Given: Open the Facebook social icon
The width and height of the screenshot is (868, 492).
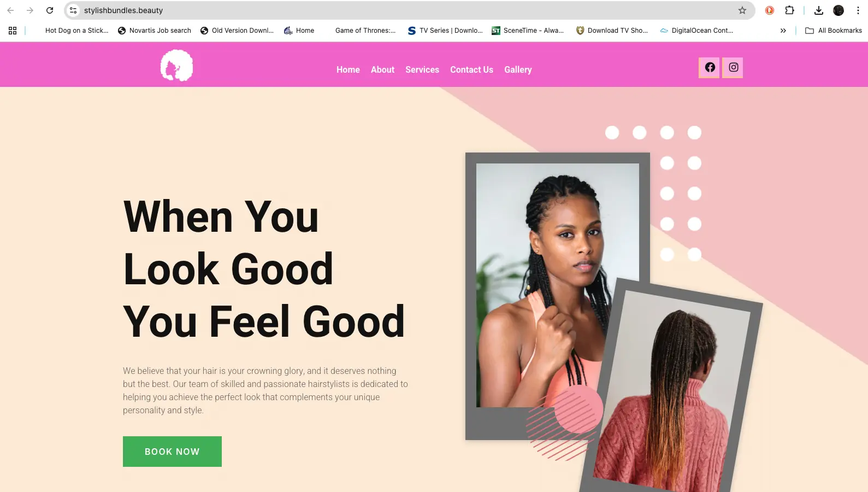Looking at the screenshot, I should [x=709, y=68].
